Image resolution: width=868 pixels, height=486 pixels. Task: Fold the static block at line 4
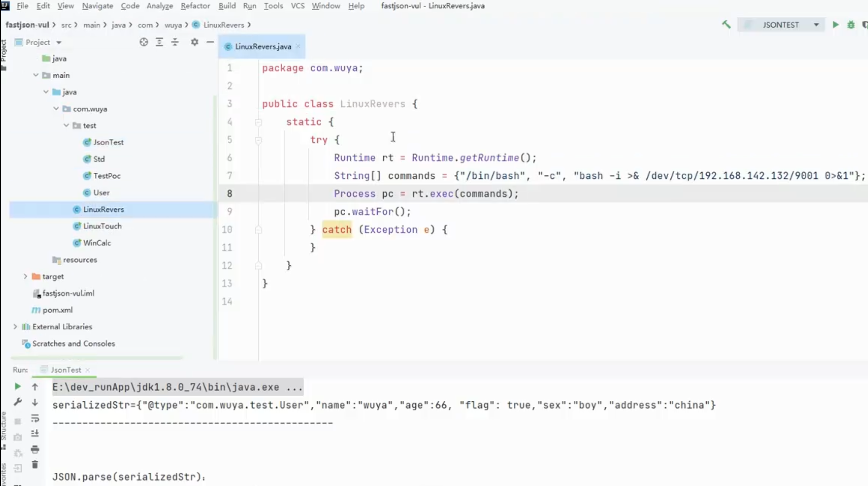click(258, 122)
